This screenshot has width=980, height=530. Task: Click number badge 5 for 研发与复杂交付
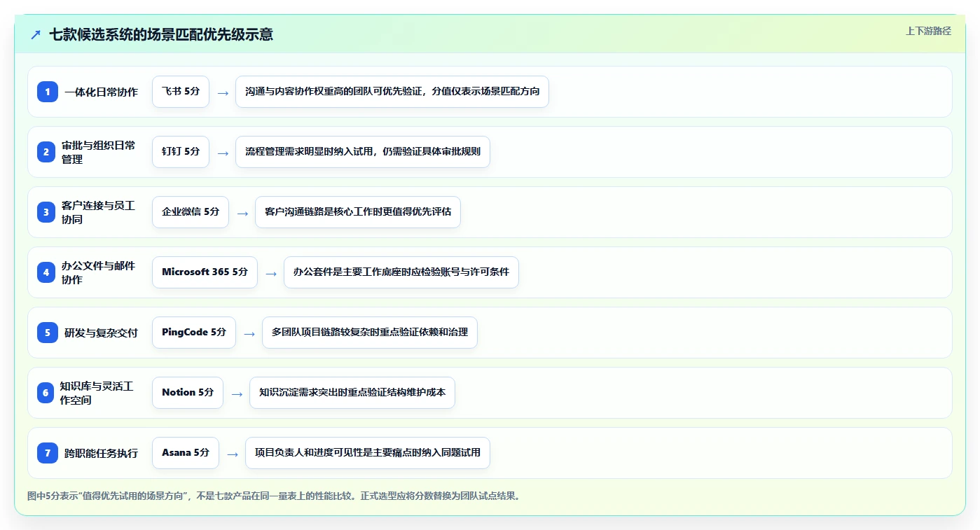point(48,333)
